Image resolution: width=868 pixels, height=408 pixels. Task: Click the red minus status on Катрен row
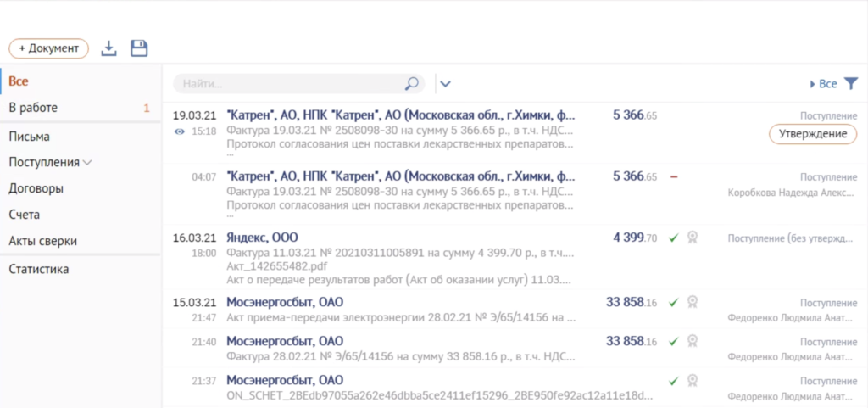point(674,176)
